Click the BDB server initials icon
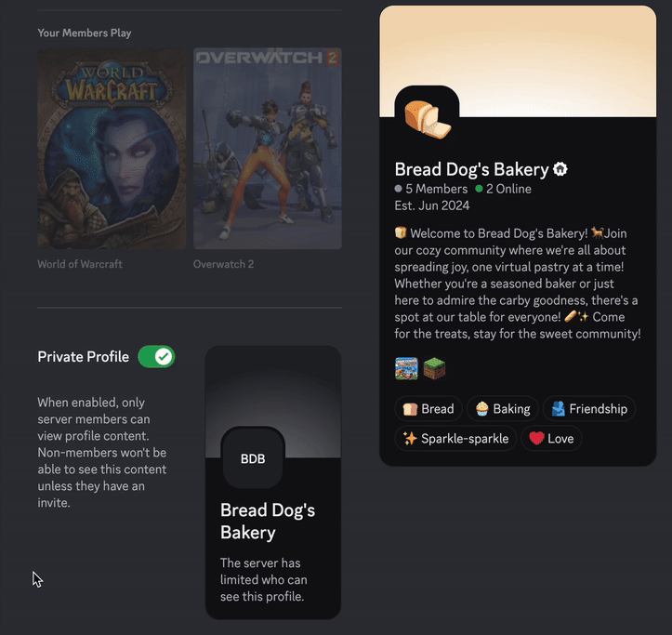 [x=253, y=458]
